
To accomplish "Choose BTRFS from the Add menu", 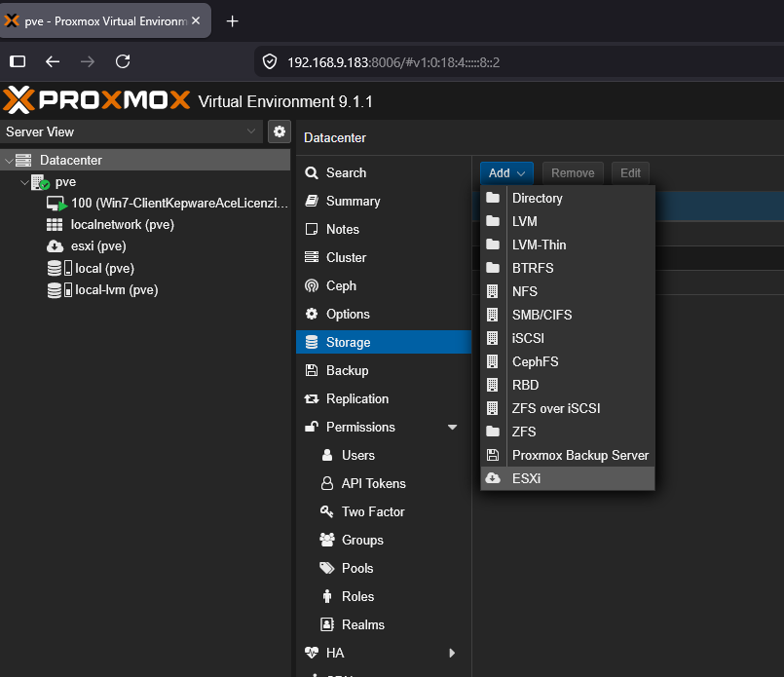I will point(568,268).
